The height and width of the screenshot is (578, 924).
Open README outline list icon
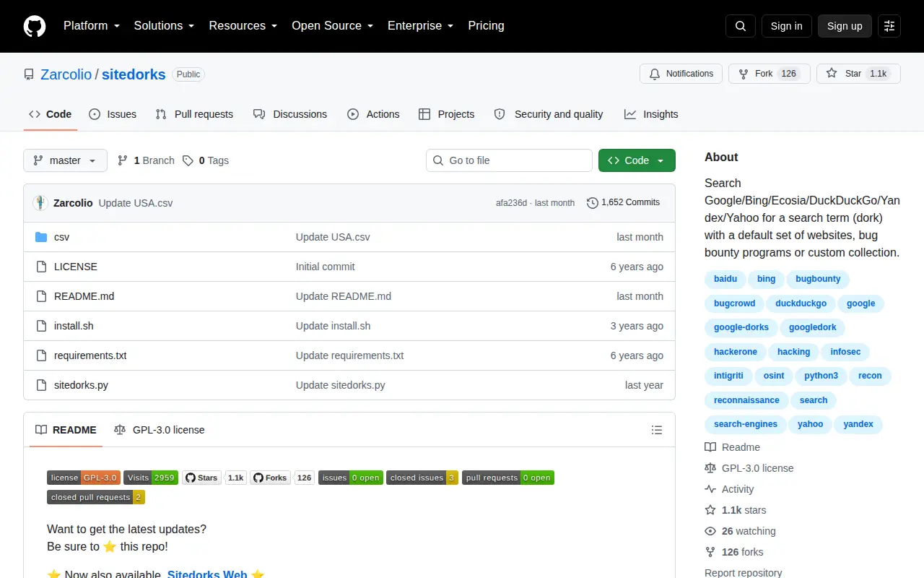point(657,430)
